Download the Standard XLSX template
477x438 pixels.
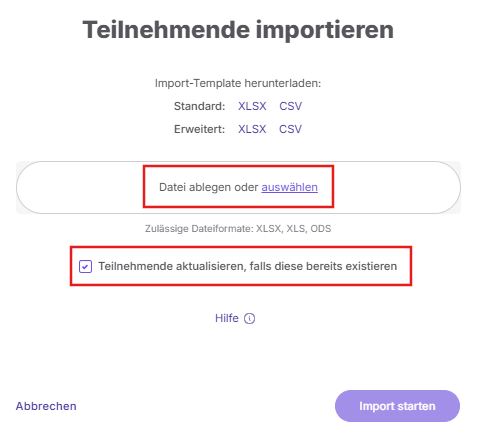[x=252, y=106]
